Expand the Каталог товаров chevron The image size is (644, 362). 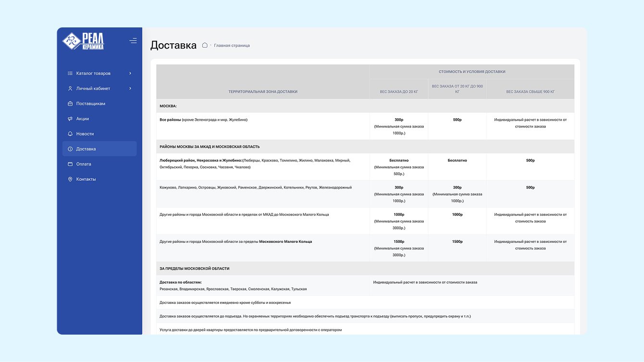130,74
